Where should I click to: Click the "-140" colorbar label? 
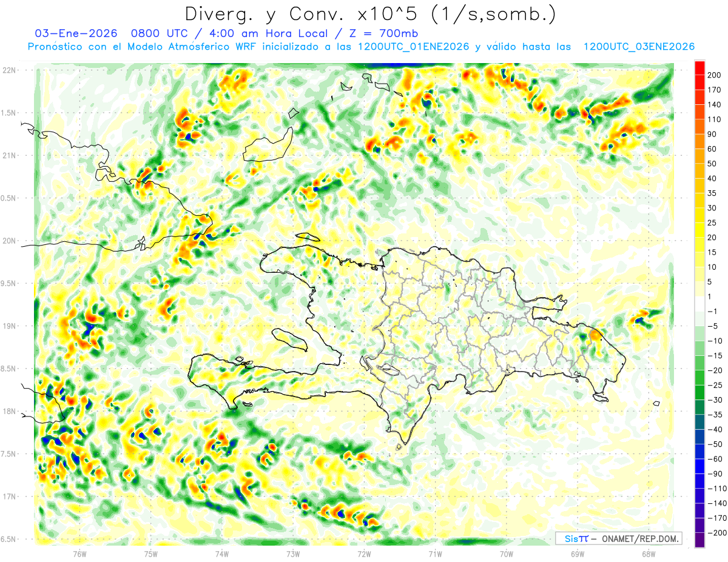click(x=716, y=503)
